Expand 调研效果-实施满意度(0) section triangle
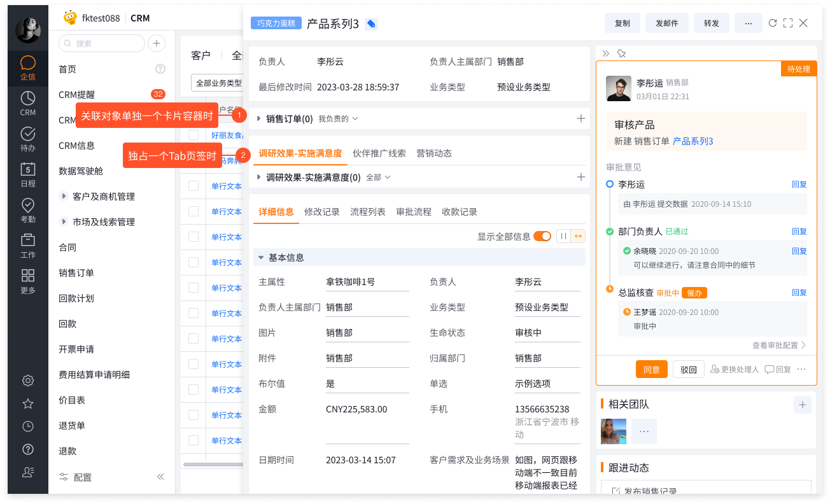830x504 pixels. coord(259,177)
